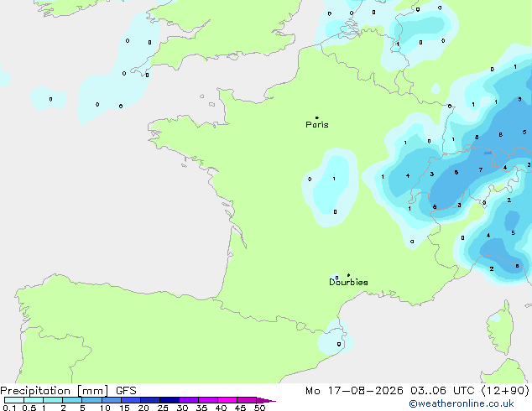Click the legend arrow tip above 50
This screenshot has height=411, width=532.
click(266, 400)
